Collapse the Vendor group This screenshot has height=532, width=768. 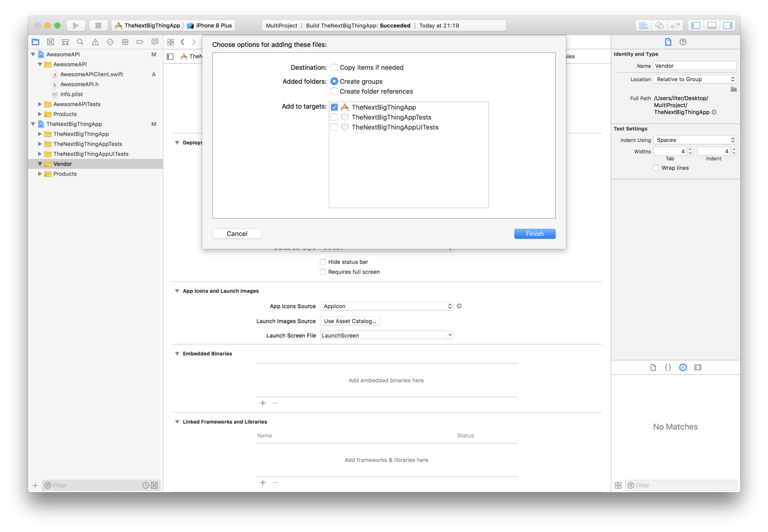pyautogui.click(x=40, y=164)
